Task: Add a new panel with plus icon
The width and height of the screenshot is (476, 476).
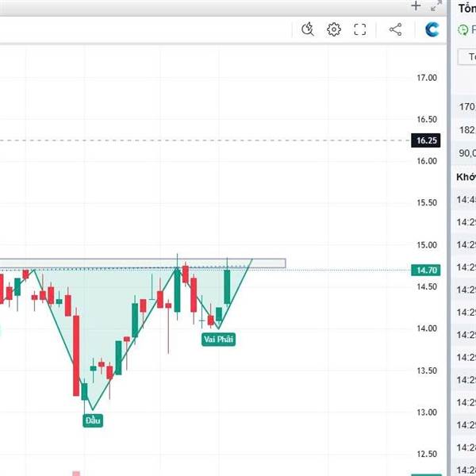Action: tap(416, 6)
